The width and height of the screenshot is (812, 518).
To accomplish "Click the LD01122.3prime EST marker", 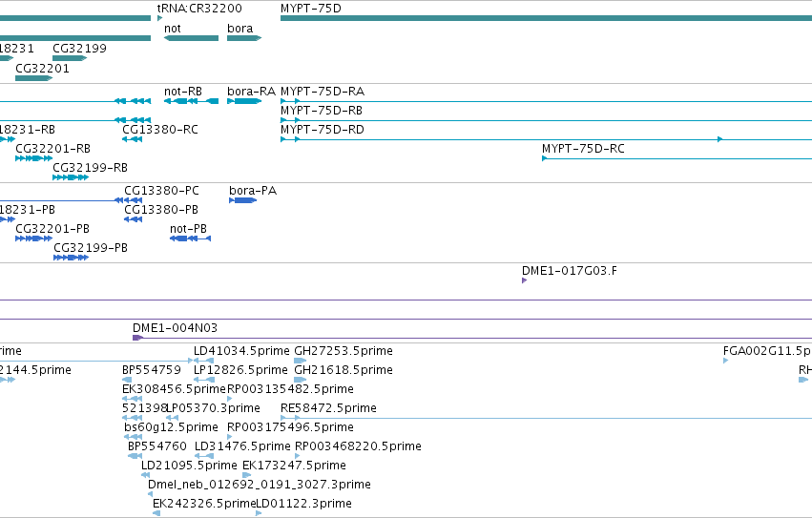I will (x=259, y=513).
